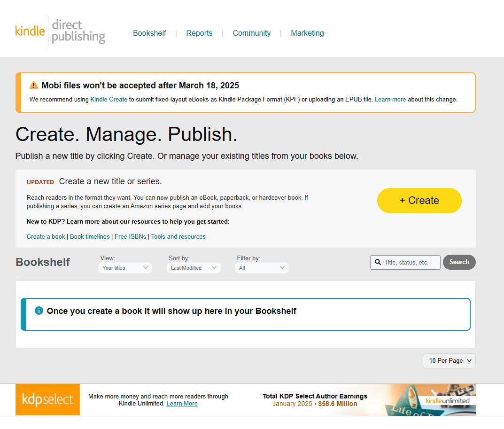Image resolution: width=504 pixels, height=429 pixels.
Task: Click the '$58.6 Million' earnings figure
Action: [338, 404]
